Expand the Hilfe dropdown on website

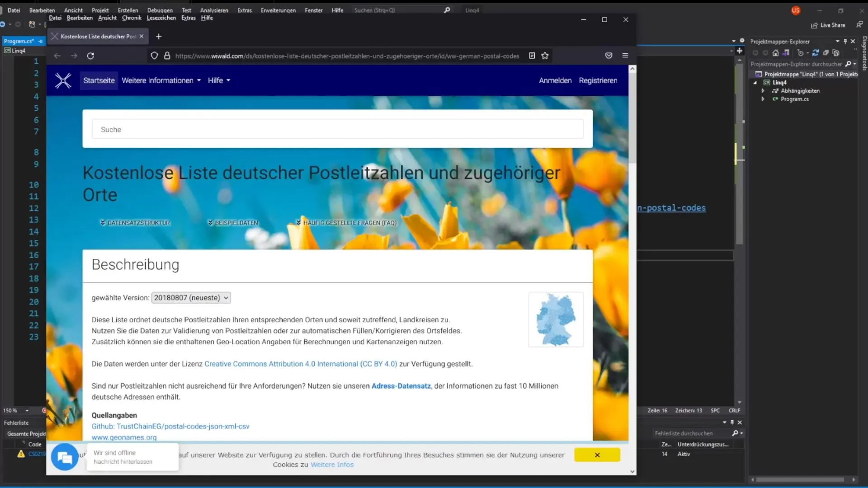[219, 80]
